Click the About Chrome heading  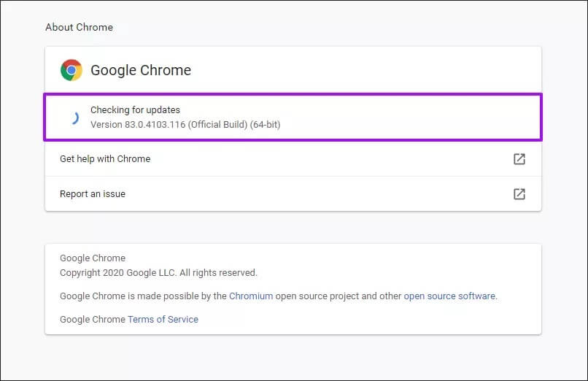[79, 27]
